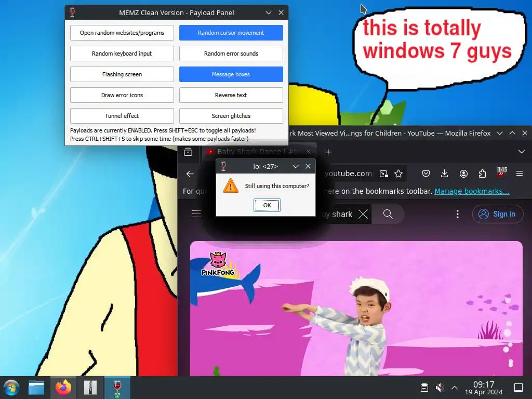532x399 pixels.
Task: Open MEMZ Payload Panel window menu chevron
Action: [x=269, y=12]
